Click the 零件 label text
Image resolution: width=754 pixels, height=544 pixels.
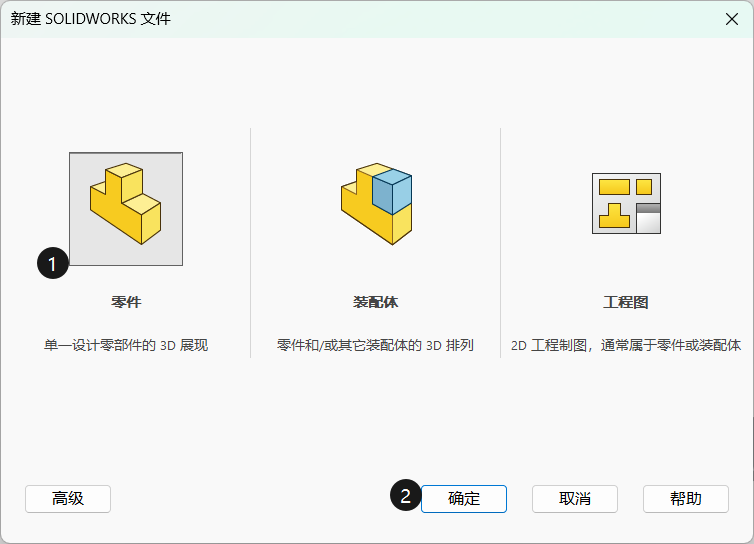(126, 302)
